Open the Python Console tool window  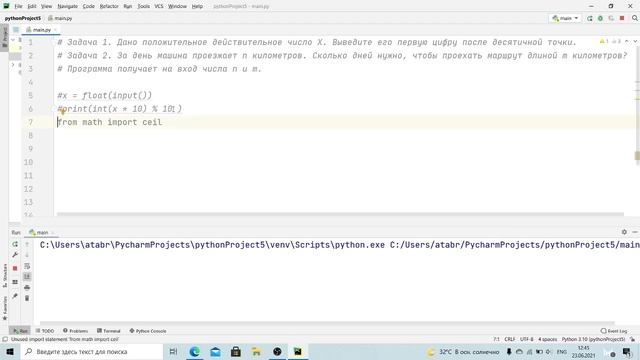[148, 331]
